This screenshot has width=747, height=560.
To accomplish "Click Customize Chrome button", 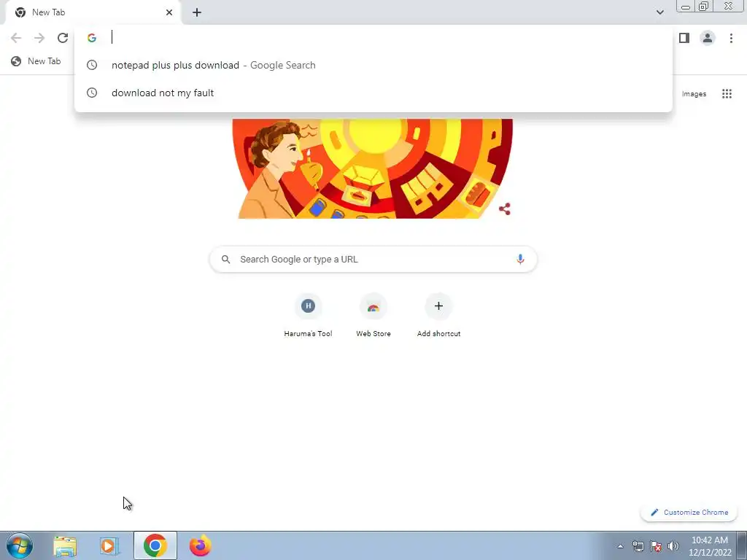I will click(x=689, y=513).
